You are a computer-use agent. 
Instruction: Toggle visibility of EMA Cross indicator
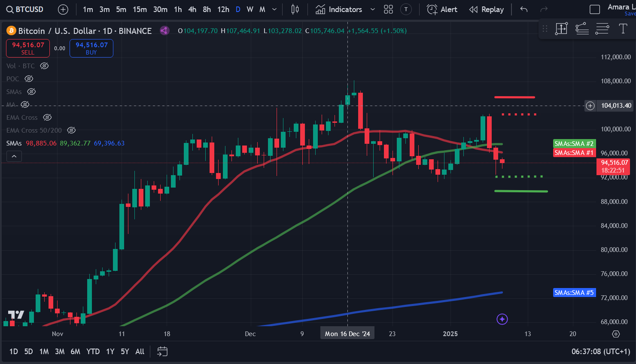48,117
